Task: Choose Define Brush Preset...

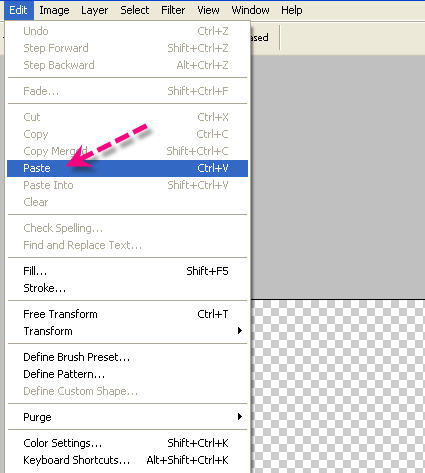Action: [127, 357]
